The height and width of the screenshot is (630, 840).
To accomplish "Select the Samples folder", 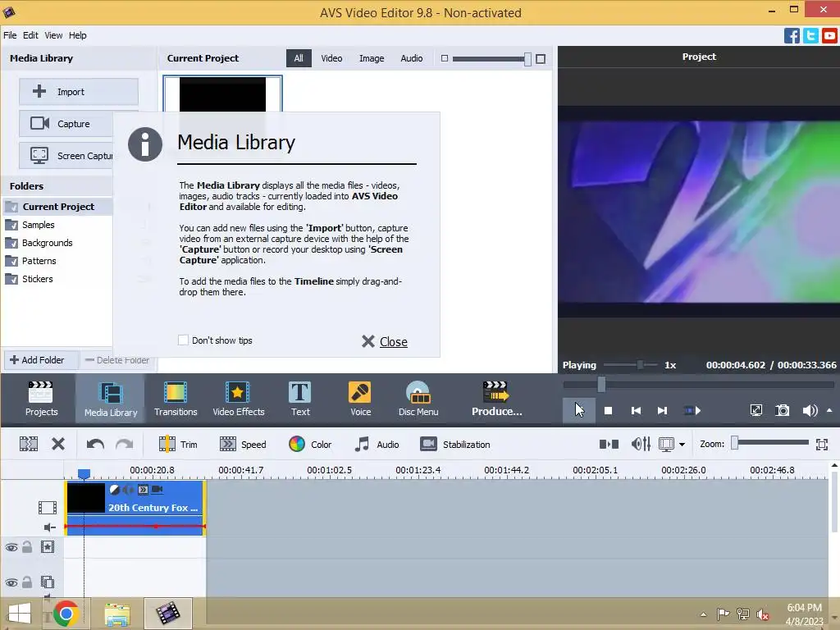I will pos(38,225).
